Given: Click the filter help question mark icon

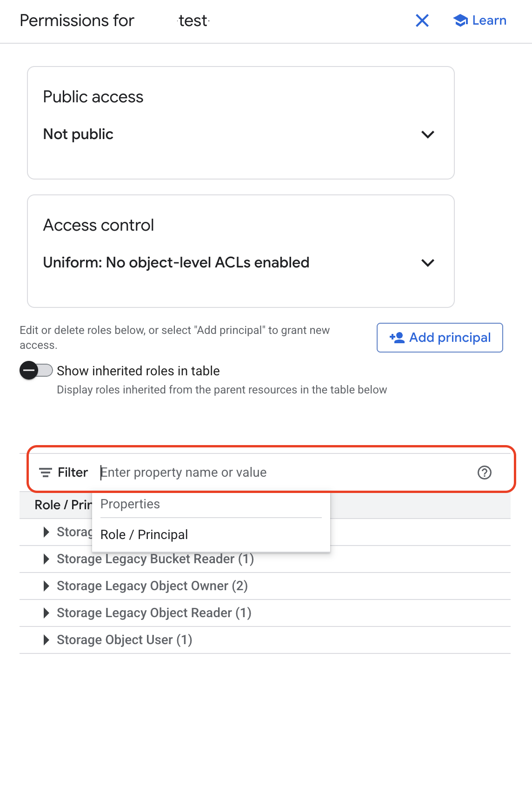Looking at the screenshot, I should pos(484,473).
